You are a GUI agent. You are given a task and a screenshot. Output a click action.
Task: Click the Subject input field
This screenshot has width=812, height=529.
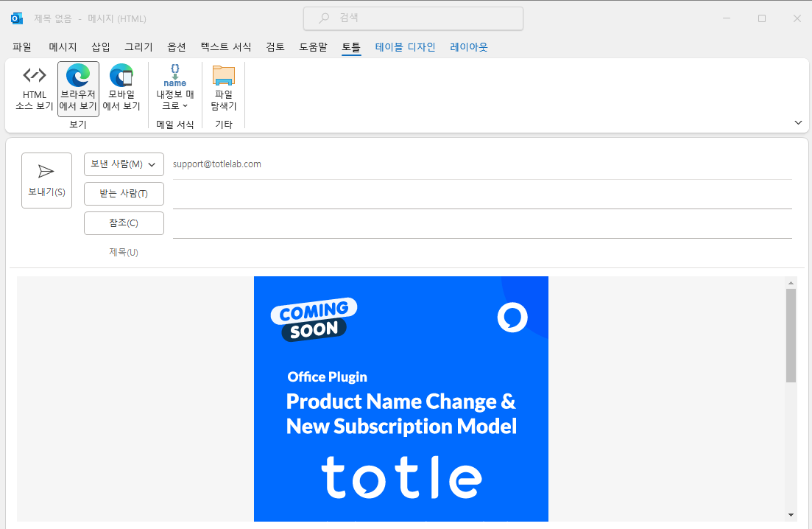pyautogui.click(x=482, y=253)
